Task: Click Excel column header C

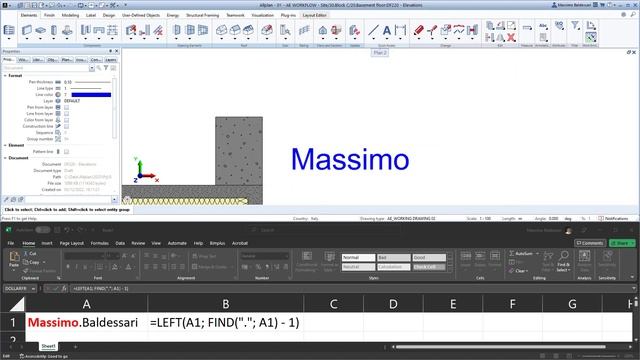Action: click(x=333, y=304)
